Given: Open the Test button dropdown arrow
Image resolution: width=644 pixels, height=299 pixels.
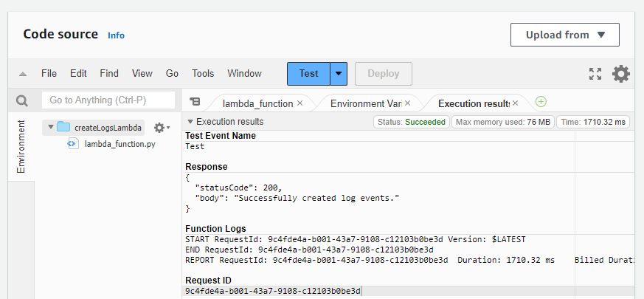Looking at the screenshot, I should click(x=339, y=74).
